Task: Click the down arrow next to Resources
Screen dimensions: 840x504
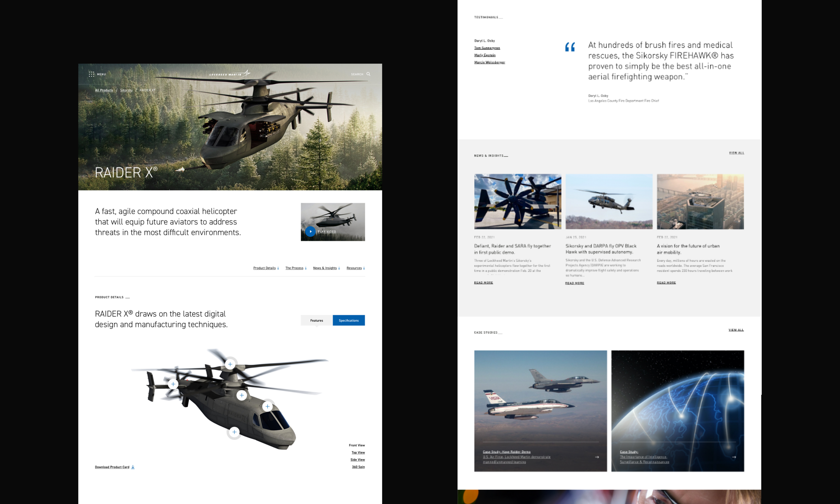Action: tap(364, 268)
